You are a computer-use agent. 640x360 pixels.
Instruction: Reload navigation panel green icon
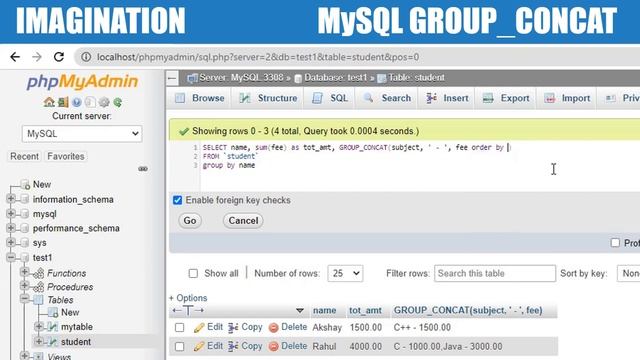[x=118, y=102]
